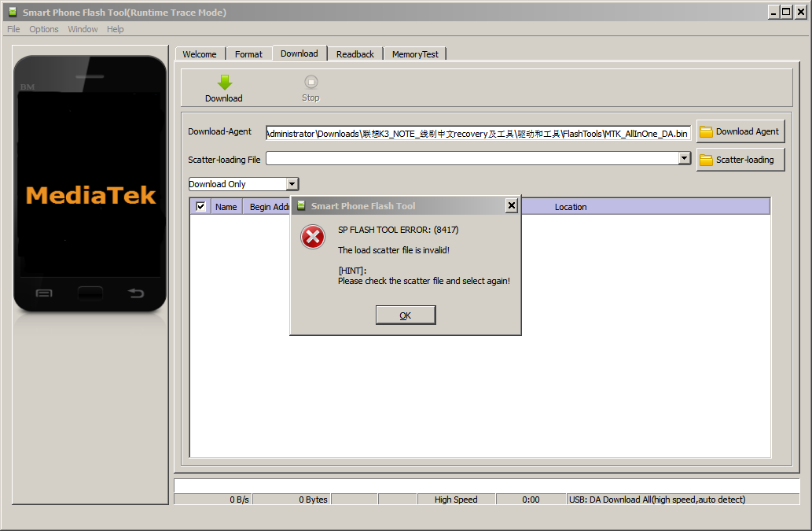Click the Scatter-loading folder button

pyautogui.click(x=740, y=160)
